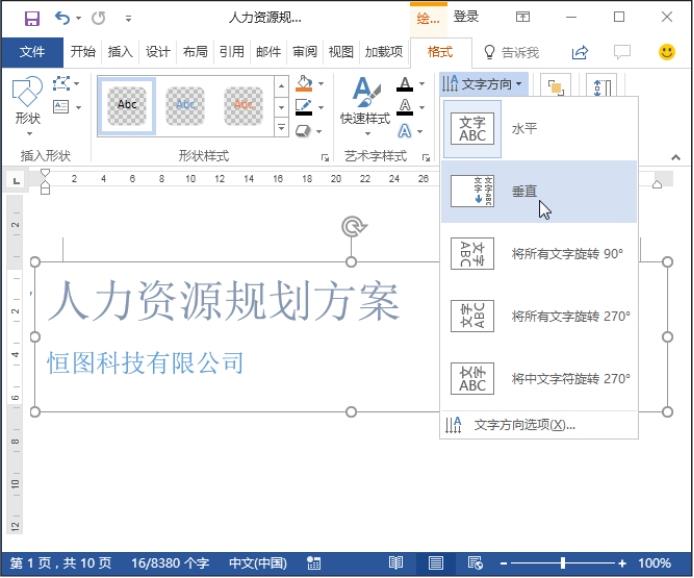Image resolution: width=694 pixels, height=578 pixels.
Task: Switch to Web Layout view
Action: pyautogui.click(x=472, y=563)
